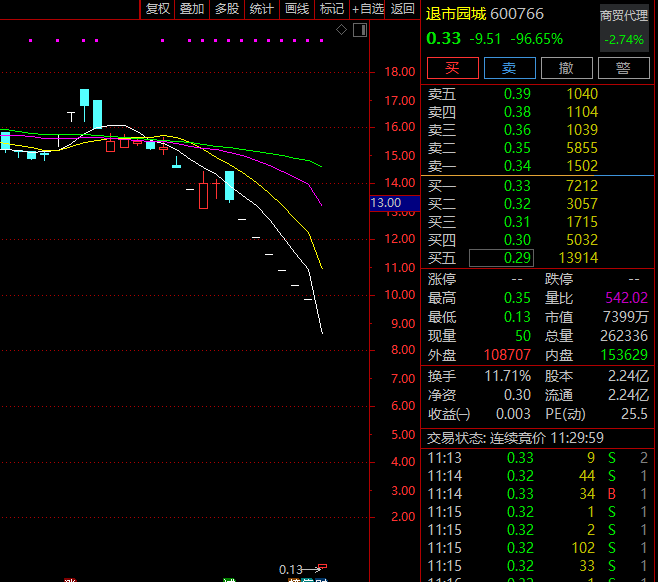
Task: Click the 13.00 price axis marker
Action: [x=394, y=203]
